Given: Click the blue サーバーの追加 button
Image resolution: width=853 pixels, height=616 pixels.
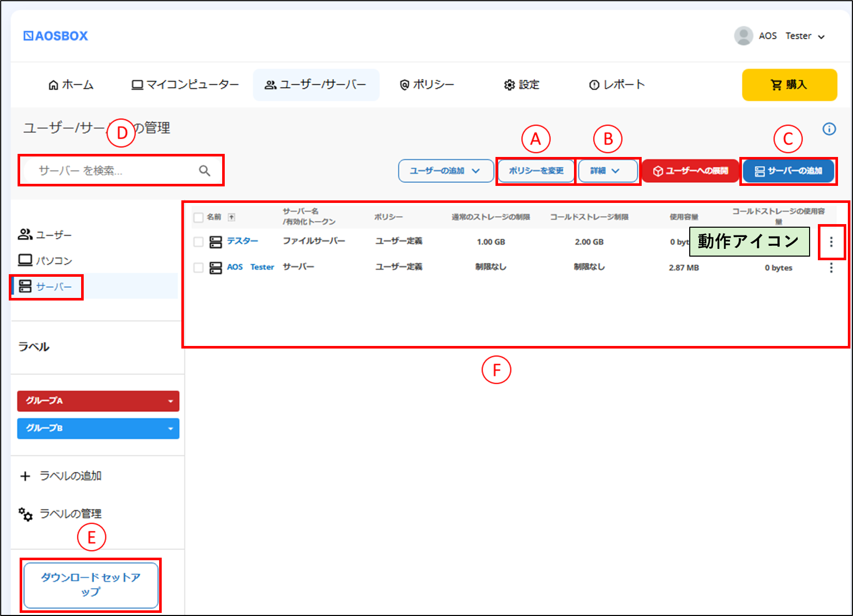Looking at the screenshot, I should click(x=788, y=171).
